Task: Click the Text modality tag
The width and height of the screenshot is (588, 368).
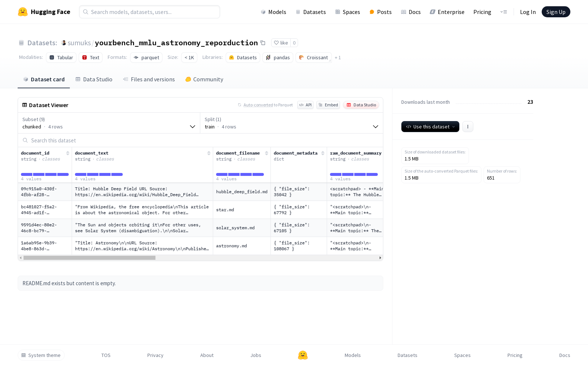Action: 91,57
